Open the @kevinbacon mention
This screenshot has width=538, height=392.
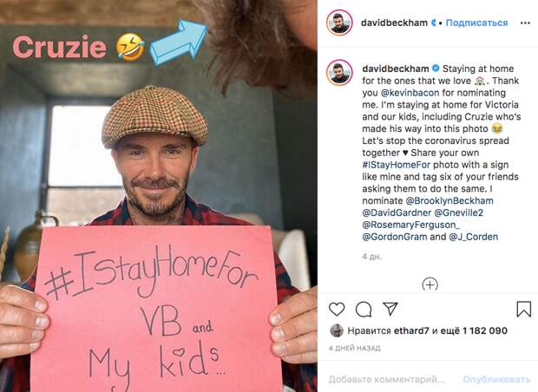[x=410, y=93]
